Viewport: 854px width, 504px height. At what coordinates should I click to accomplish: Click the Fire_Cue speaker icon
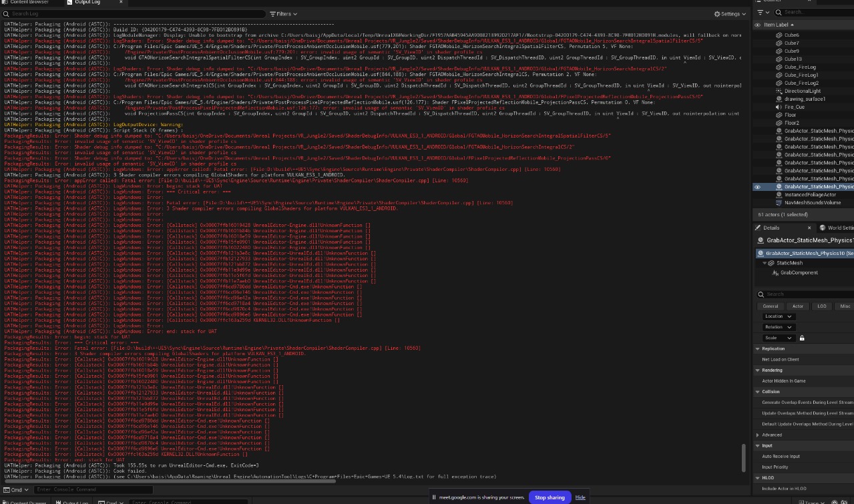pyautogui.click(x=779, y=107)
